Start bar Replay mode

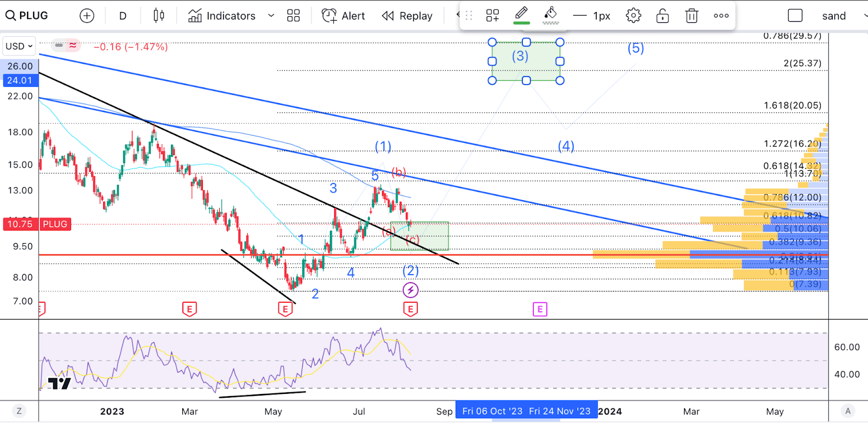click(407, 16)
